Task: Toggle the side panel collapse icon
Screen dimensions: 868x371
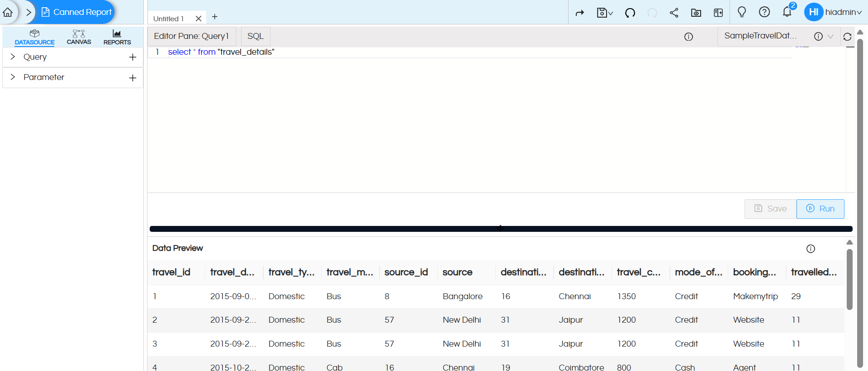Action: 718,13
